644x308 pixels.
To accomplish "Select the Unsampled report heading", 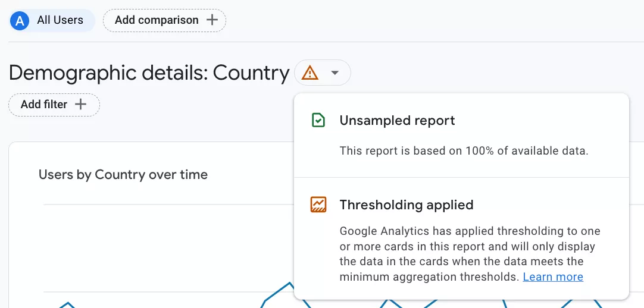I will [397, 120].
